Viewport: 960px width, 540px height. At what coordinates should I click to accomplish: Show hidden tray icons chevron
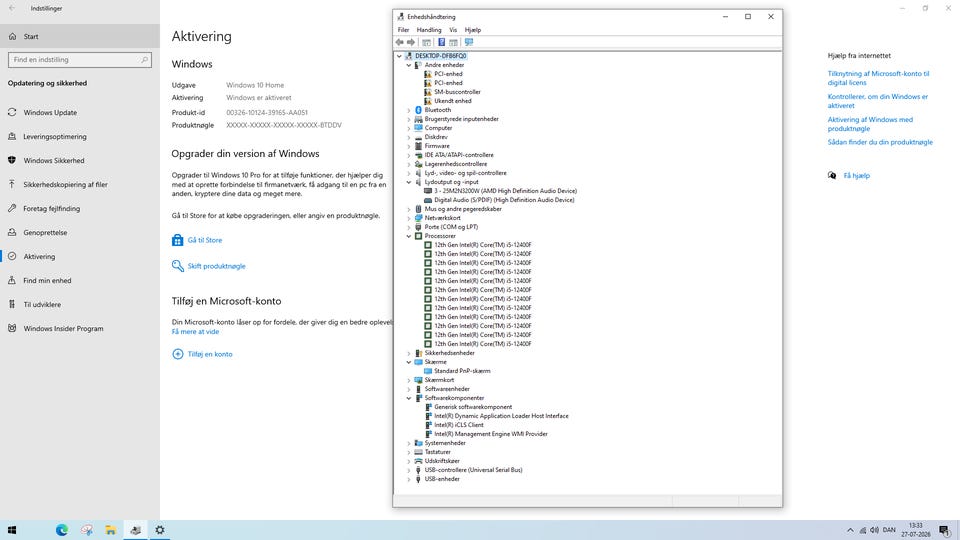point(850,530)
